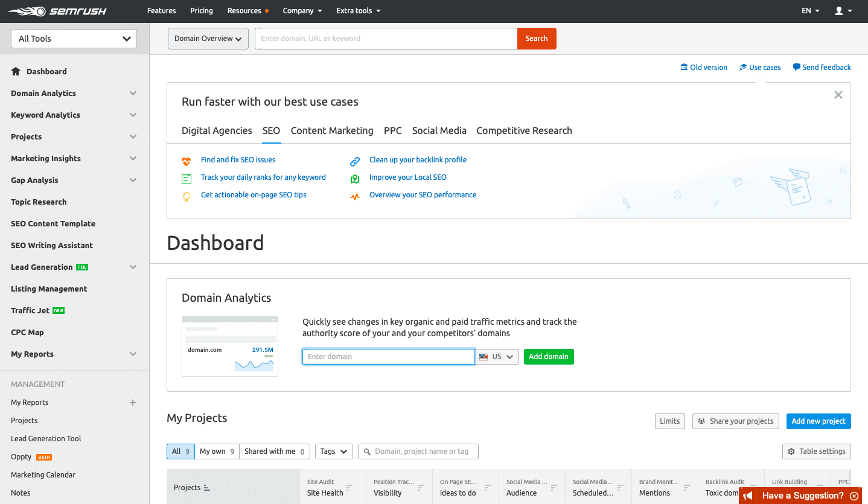Open Find and fix SEO issues link
This screenshot has height=504, width=868.
238,160
